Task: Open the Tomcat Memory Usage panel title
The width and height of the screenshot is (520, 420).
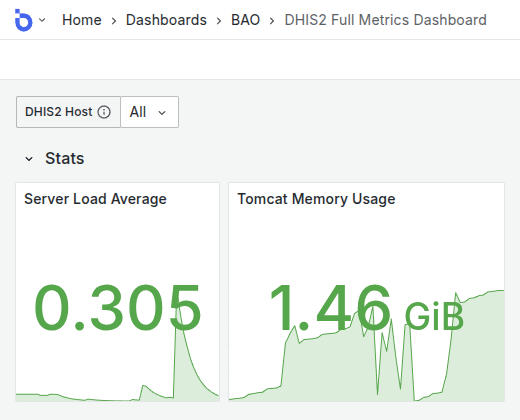Action: (316, 199)
